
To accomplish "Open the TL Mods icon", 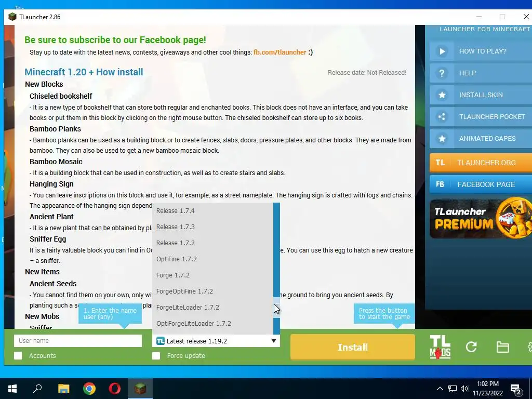I will 440,347.
